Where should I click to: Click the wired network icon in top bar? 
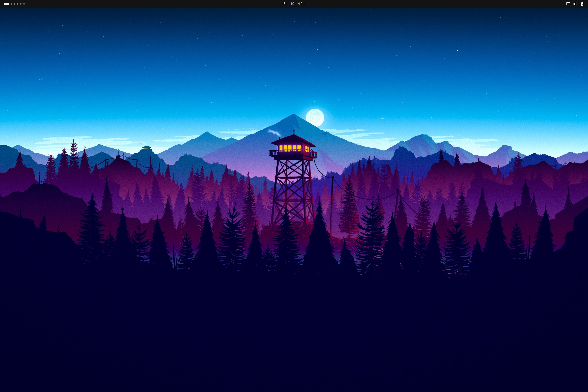pos(568,4)
